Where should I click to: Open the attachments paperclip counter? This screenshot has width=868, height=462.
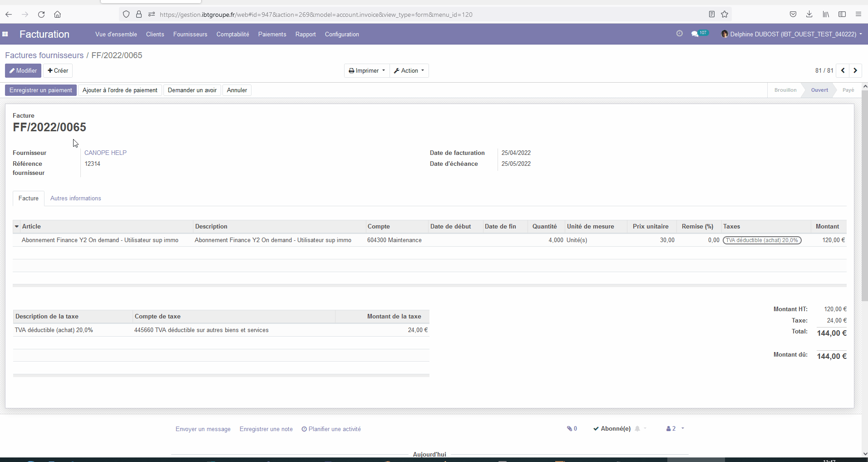pos(572,428)
